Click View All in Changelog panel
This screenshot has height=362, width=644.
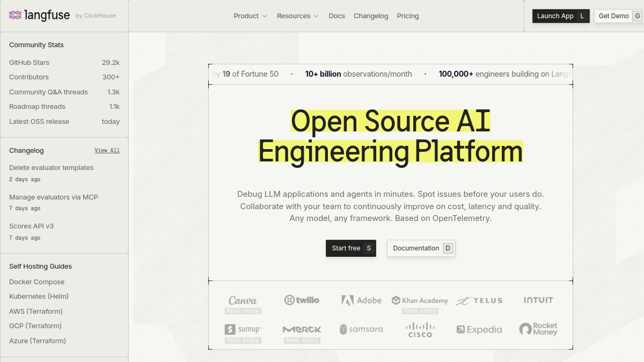107,151
